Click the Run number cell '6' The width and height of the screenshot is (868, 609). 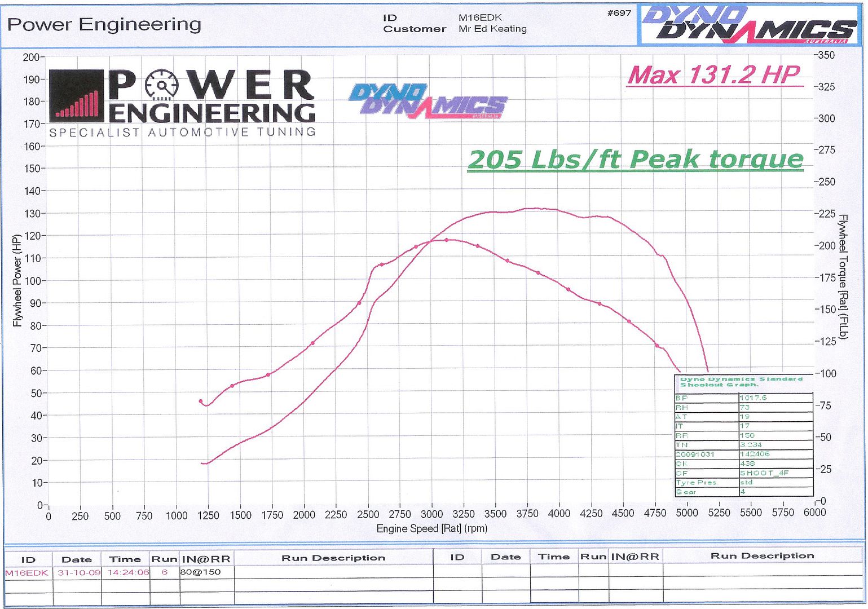(x=165, y=572)
